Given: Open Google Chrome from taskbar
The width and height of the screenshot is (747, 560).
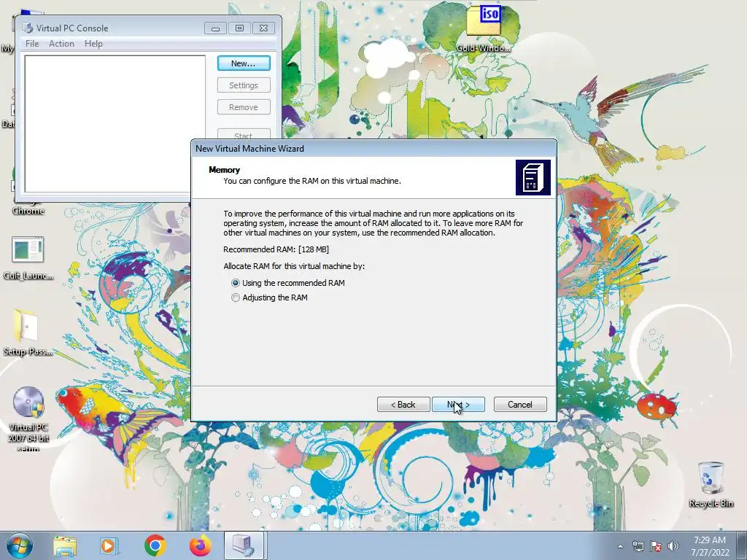Looking at the screenshot, I should [155, 545].
